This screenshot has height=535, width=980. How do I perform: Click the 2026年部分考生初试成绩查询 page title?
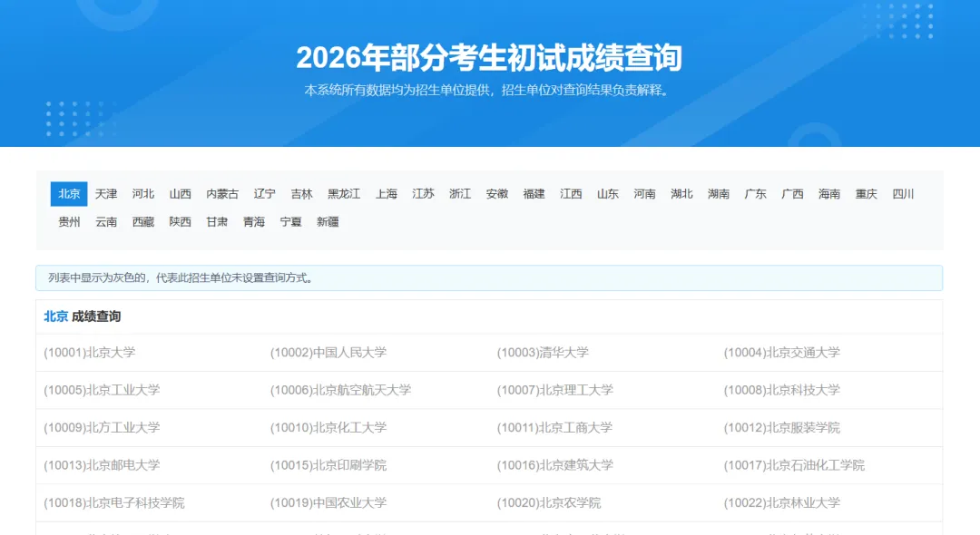point(489,57)
